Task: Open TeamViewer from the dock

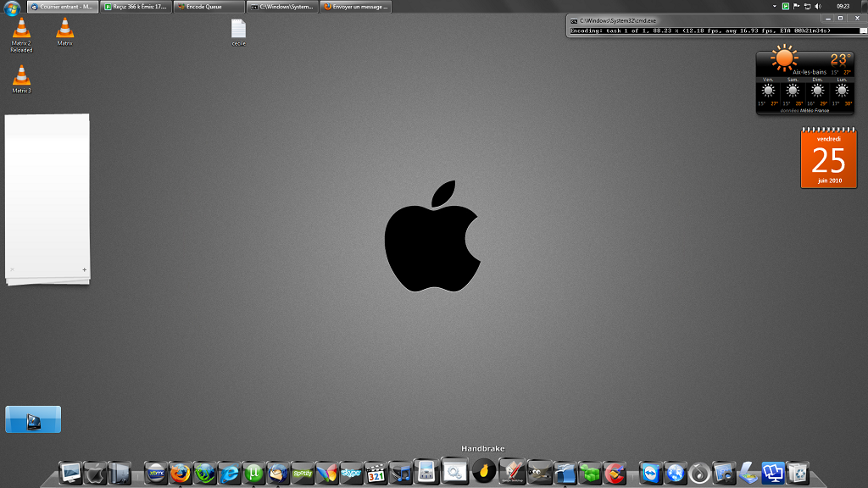Action: [x=651, y=473]
